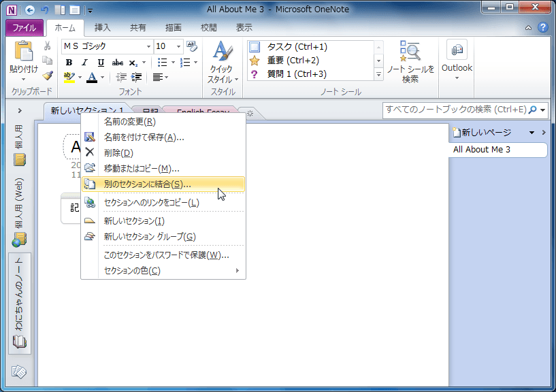This screenshot has width=556, height=392.
Task: Switch to the 表示 ribbon tab
Action: 244,28
